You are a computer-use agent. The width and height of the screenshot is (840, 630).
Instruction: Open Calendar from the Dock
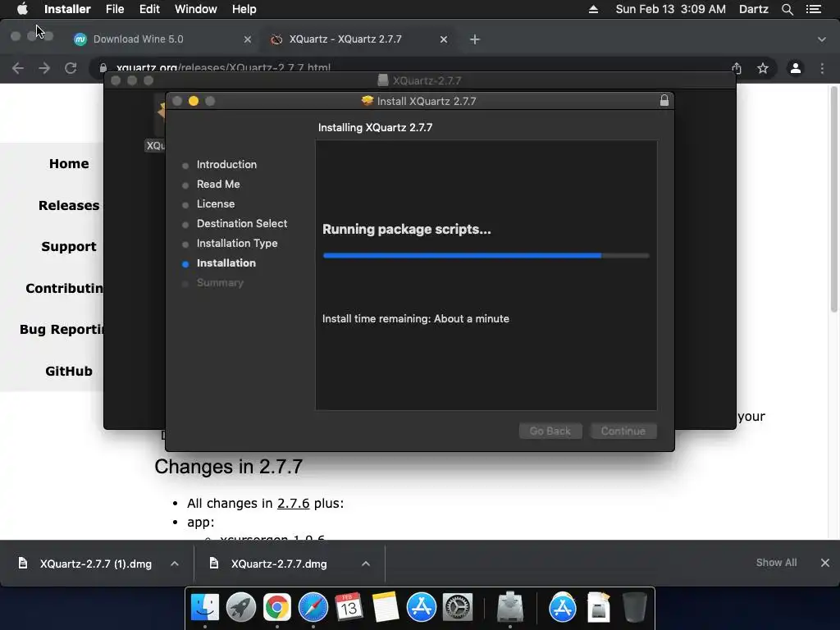point(349,608)
